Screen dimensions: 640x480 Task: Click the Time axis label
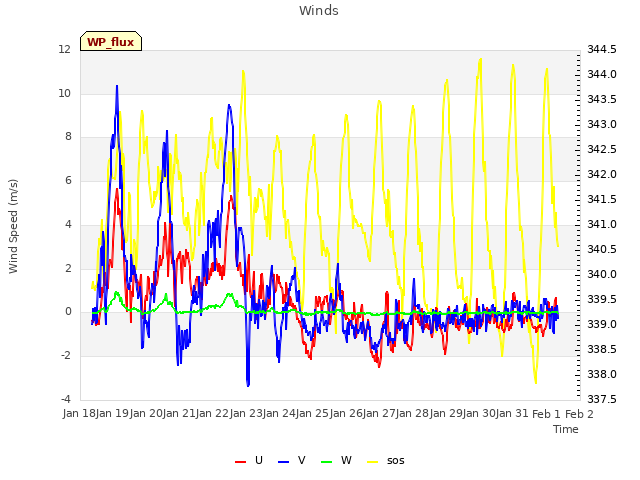[566, 429]
